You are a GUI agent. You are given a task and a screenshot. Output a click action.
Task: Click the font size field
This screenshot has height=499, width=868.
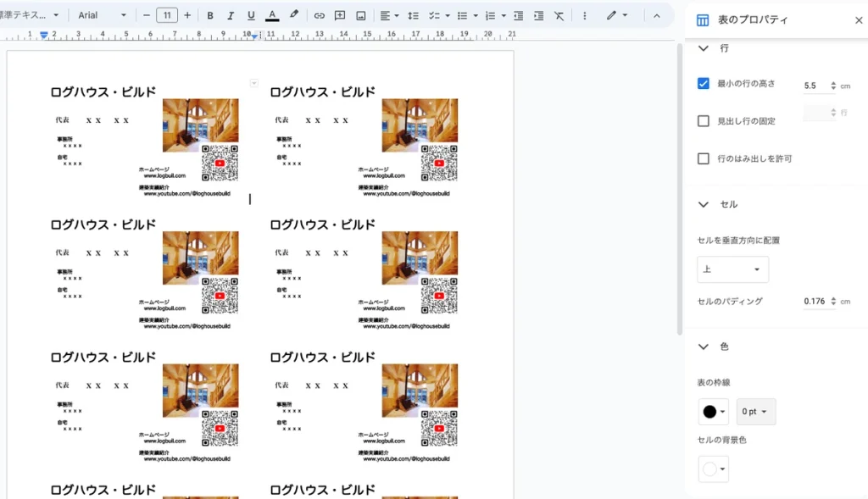click(167, 15)
